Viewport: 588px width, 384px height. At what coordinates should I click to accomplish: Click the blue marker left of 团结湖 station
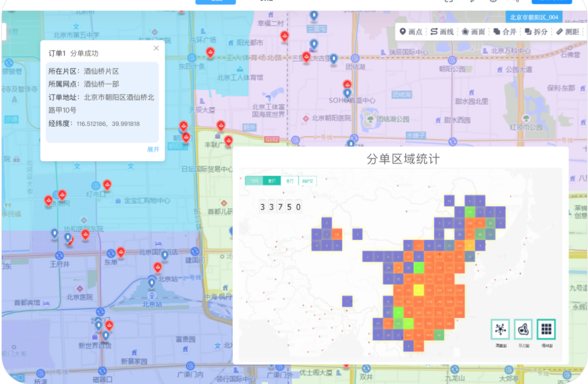point(334,59)
